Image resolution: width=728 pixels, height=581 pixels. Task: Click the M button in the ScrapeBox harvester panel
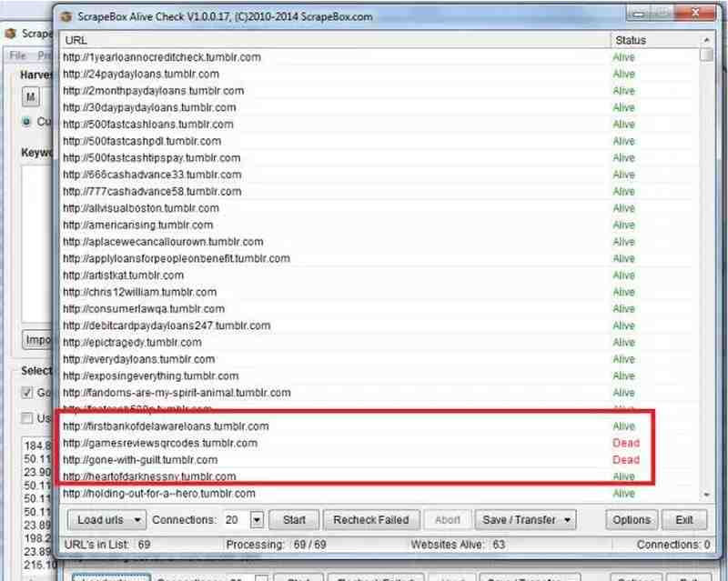[x=31, y=97]
